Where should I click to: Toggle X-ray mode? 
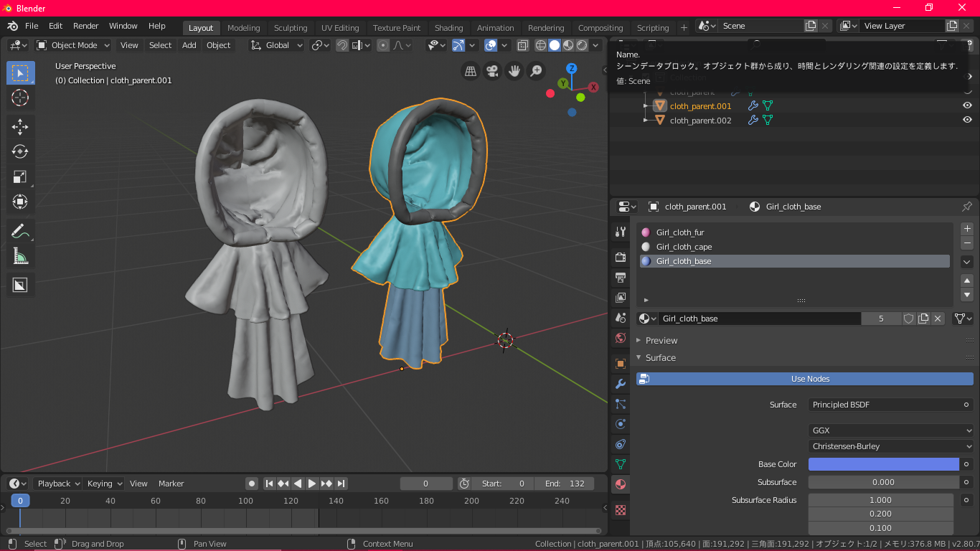pyautogui.click(x=523, y=45)
